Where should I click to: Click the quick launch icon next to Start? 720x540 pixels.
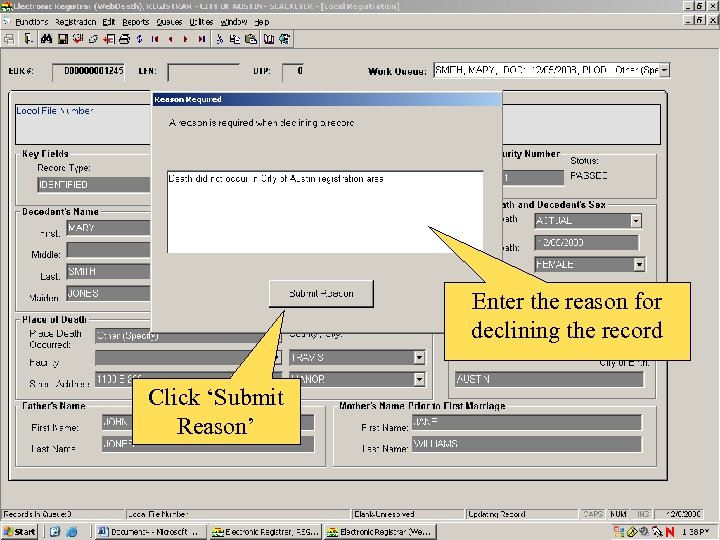click(x=55, y=532)
